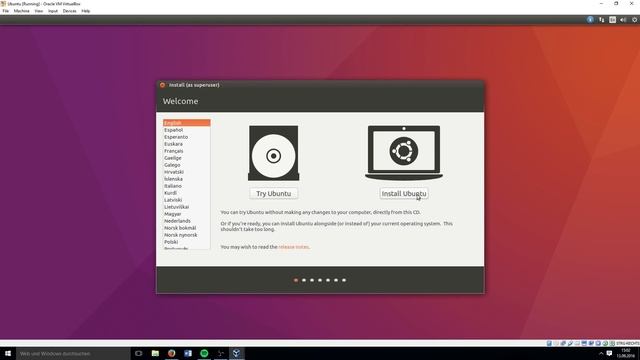
Task: Show hidden system tray icons
Action: (601, 353)
